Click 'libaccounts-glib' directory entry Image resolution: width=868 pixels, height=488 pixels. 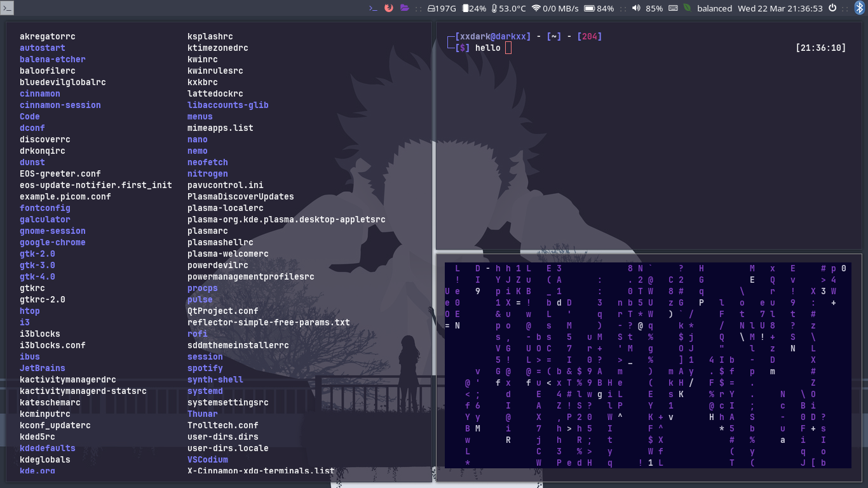228,105
